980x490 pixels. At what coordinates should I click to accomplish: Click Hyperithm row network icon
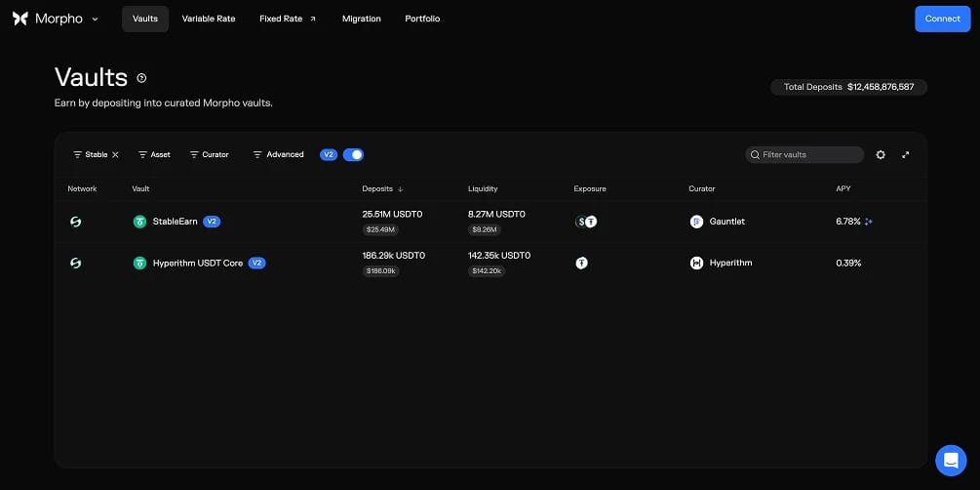pyautogui.click(x=76, y=264)
